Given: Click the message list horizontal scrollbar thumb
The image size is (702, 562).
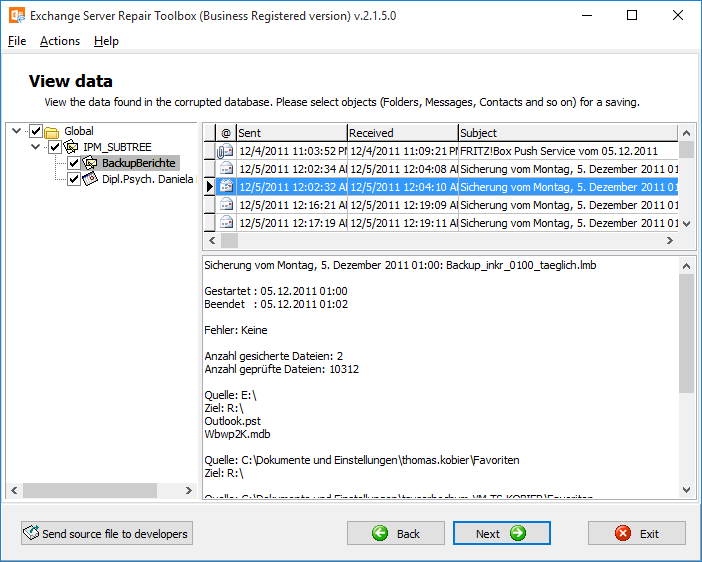Looking at the screenshot, I should (x=230, y=240).
